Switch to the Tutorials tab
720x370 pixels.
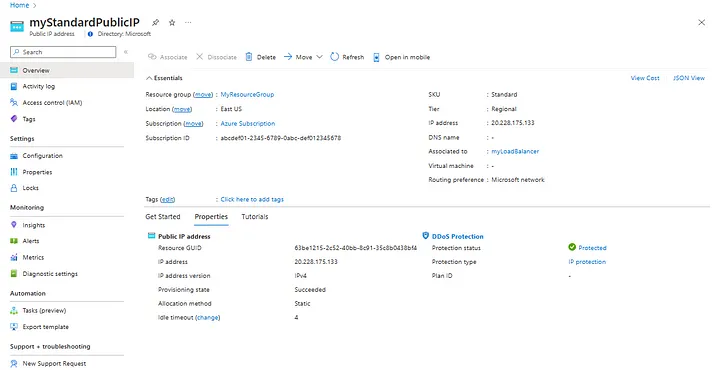255,217
